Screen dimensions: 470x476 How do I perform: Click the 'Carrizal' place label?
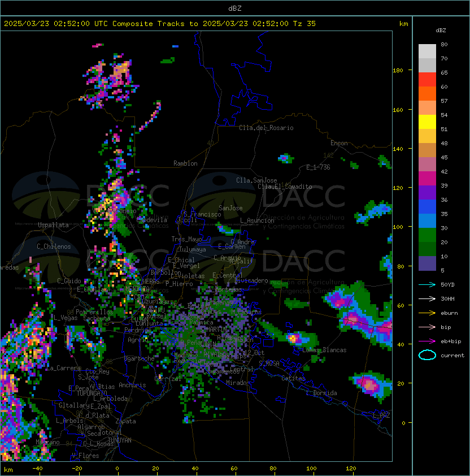click(167, 379)
